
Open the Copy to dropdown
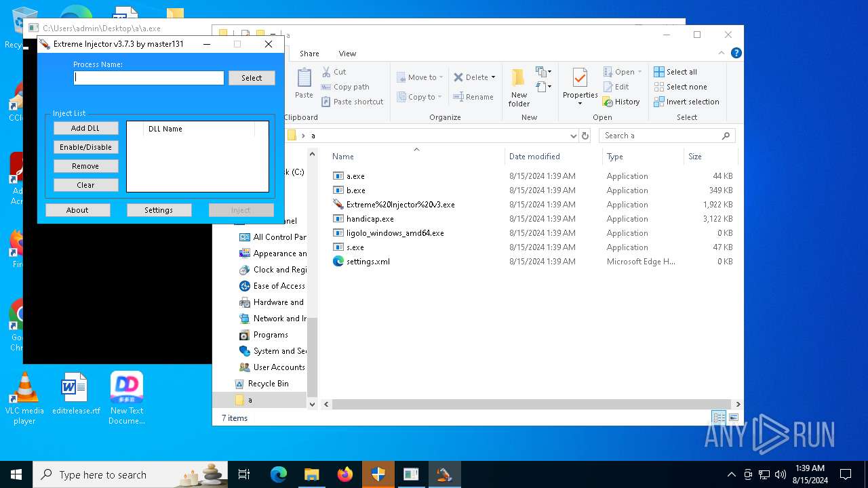click(420, 97)
